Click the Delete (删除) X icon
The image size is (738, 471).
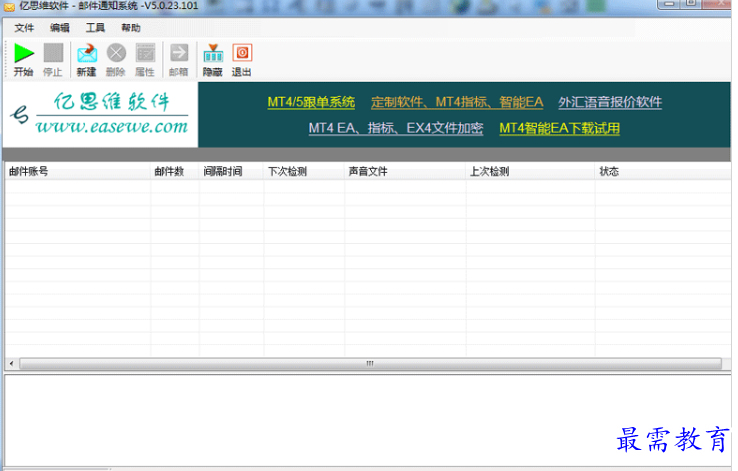tap(116, 53)
